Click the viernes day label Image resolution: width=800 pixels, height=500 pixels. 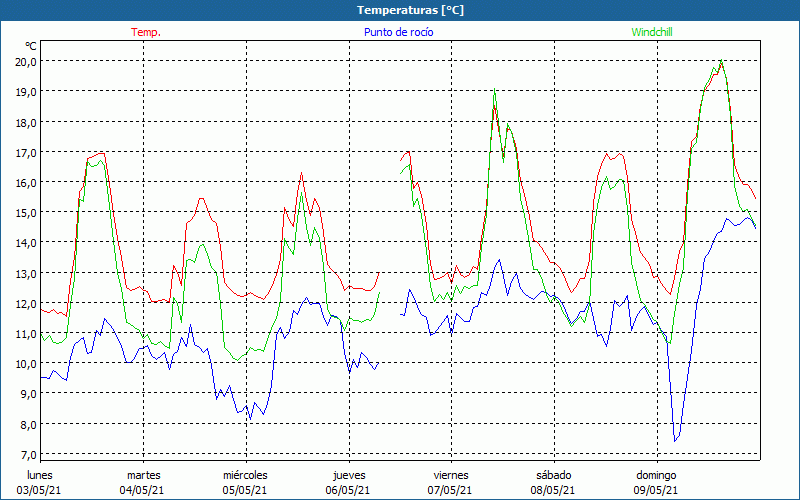[451, 475]
